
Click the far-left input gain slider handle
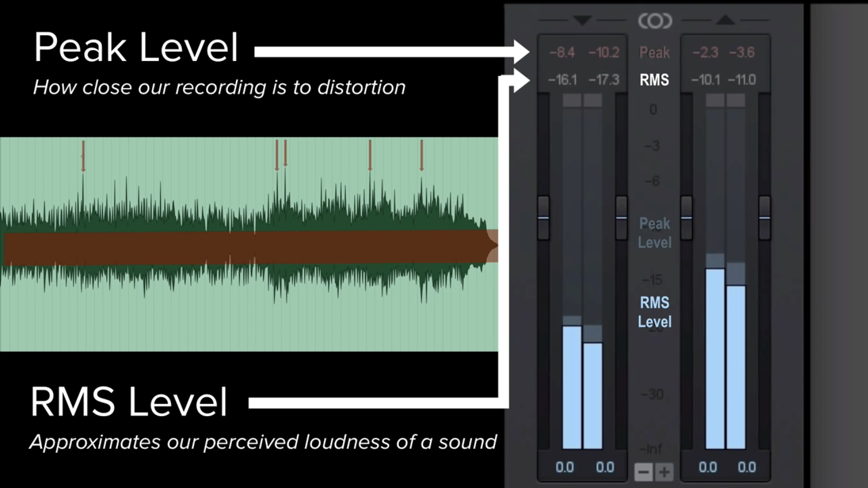[543, 218]
